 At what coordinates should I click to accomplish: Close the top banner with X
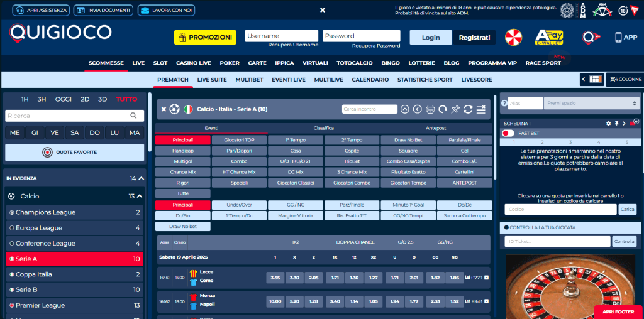tap(323, 10)
